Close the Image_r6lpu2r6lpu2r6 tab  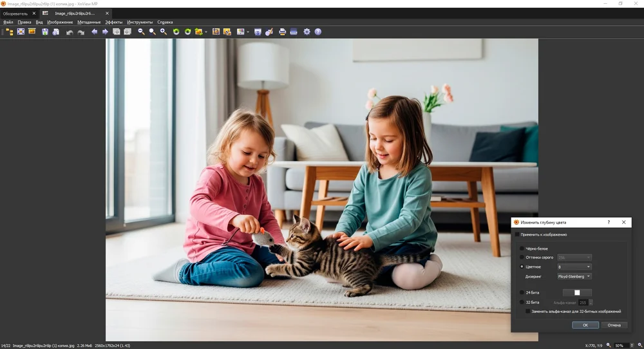point(107,14)
